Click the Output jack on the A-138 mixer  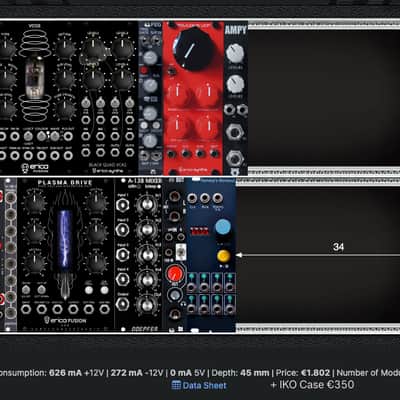tap(123, 304)
